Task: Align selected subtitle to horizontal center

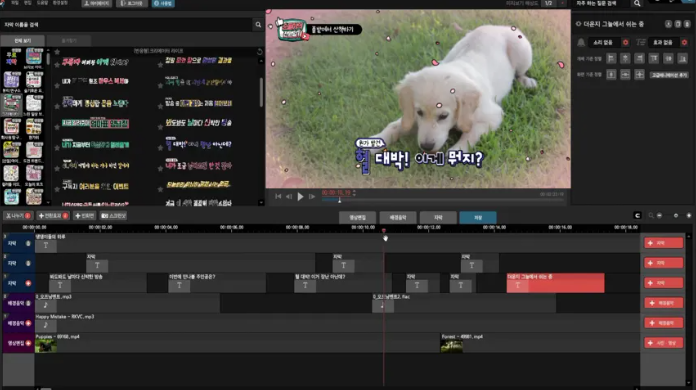Action: click(625, 58)
